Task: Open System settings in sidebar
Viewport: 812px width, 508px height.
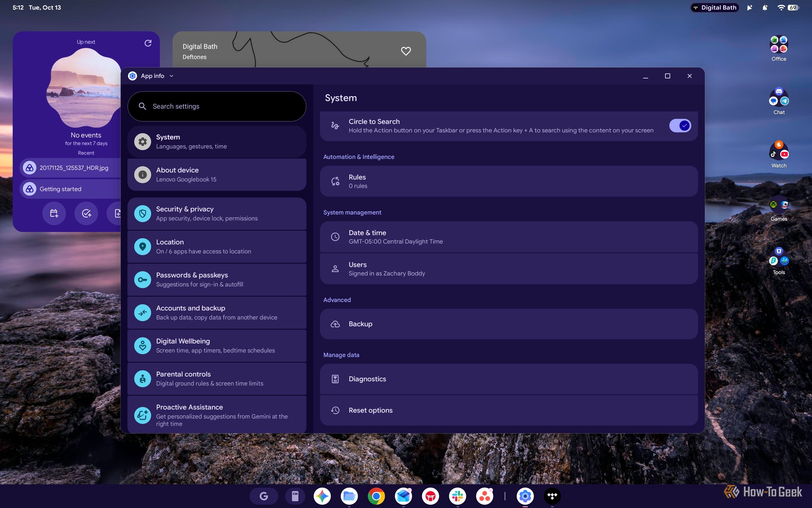Action: coord(217,141)
